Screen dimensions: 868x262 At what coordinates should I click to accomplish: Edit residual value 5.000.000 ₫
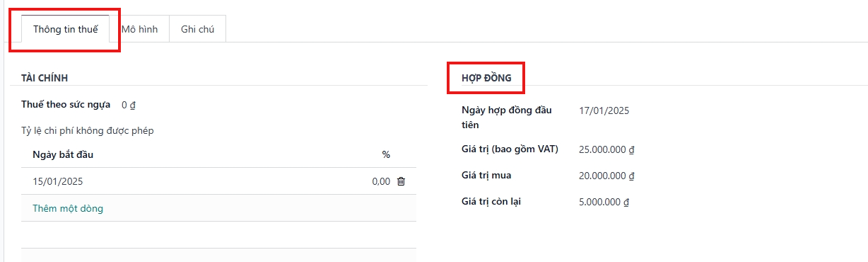(x=604, y=202)
